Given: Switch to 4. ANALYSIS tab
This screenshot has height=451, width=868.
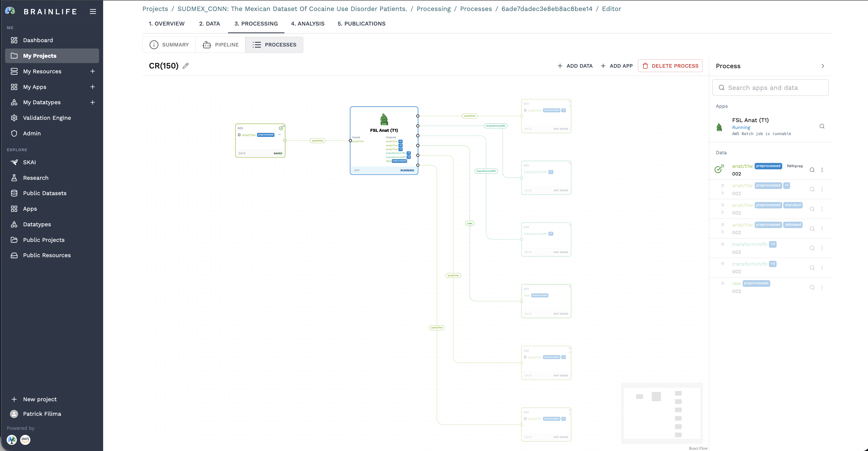Looking at the screenshot, I should [308, 23].
